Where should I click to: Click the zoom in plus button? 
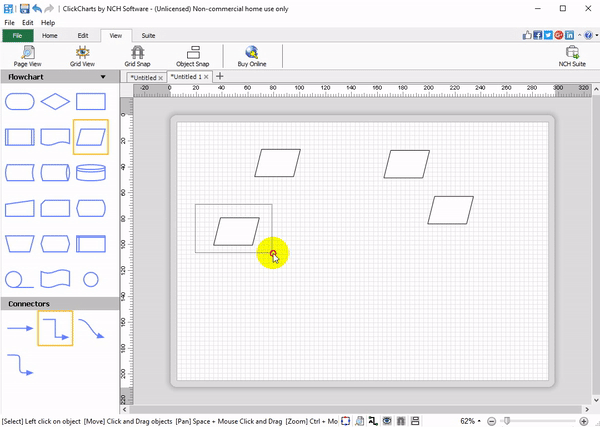[x=584, y=421]
